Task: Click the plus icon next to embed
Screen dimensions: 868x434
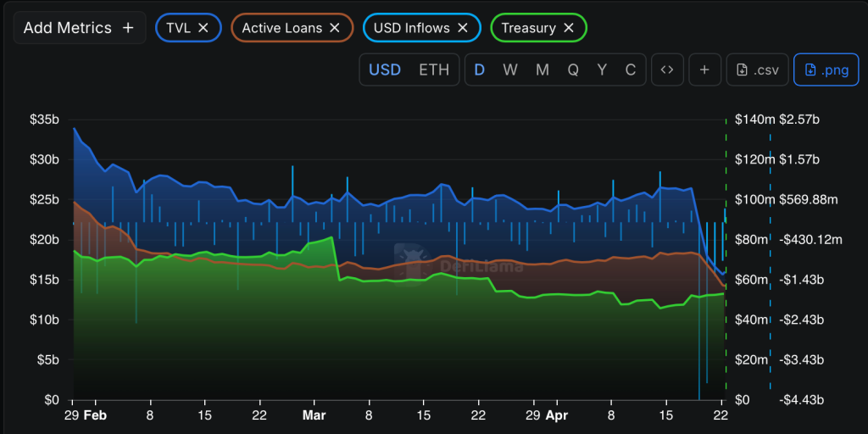Action: [704, 70]
